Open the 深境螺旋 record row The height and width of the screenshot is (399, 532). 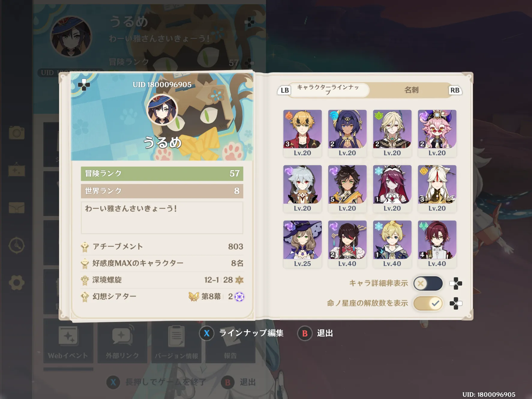(x=162, y=280)
